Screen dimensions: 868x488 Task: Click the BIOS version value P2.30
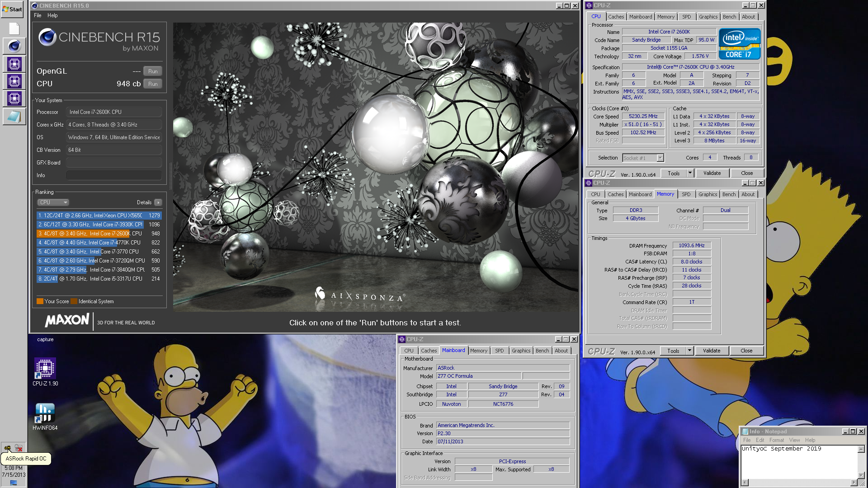click(503, 433)
